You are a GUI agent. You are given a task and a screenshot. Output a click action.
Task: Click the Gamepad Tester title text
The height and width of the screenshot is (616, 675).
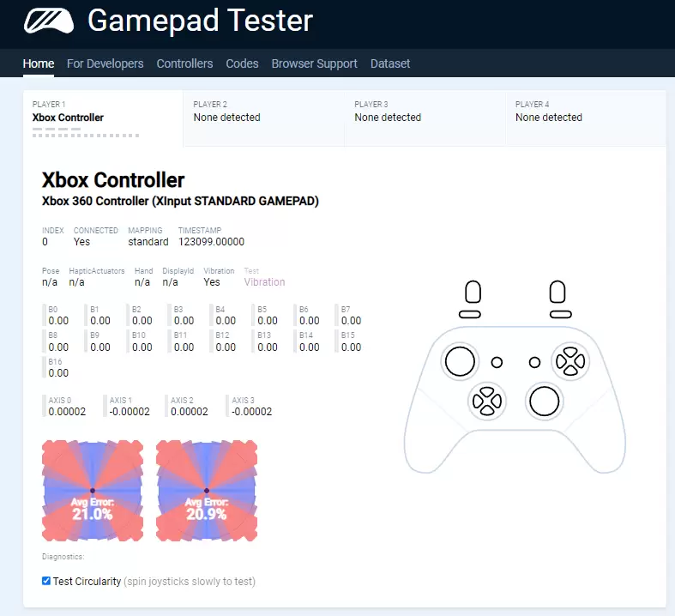(200, 21)
